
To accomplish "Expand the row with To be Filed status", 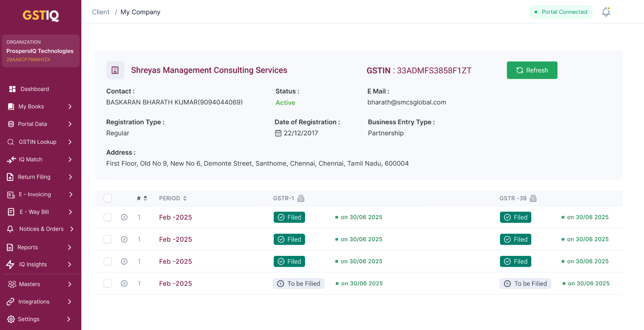I will 124,284.
